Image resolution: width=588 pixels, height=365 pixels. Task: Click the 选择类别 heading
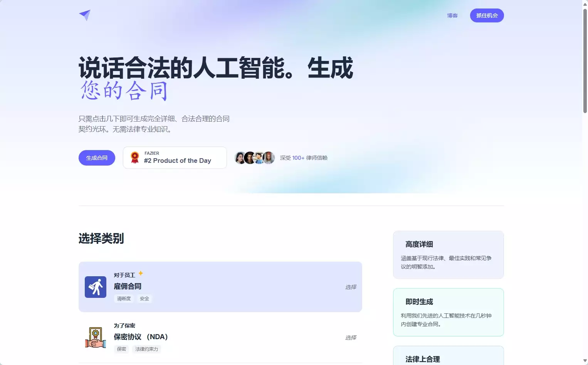pyautogui.click(x=101, y=238)
